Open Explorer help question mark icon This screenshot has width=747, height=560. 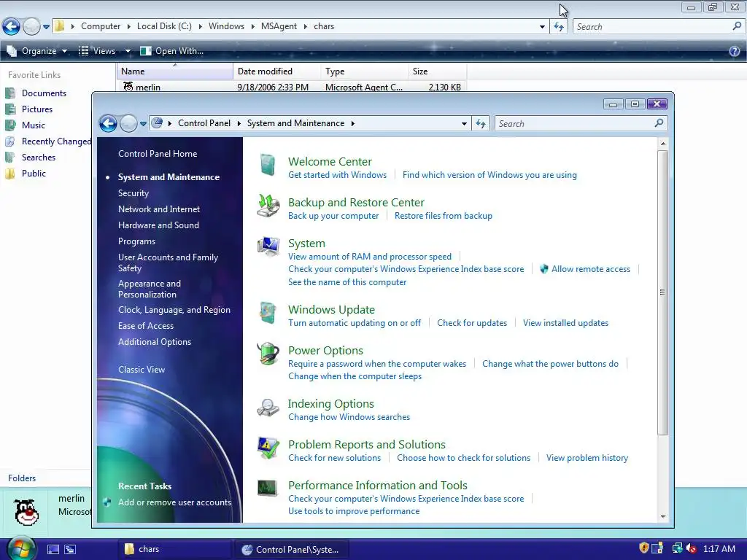735,51
